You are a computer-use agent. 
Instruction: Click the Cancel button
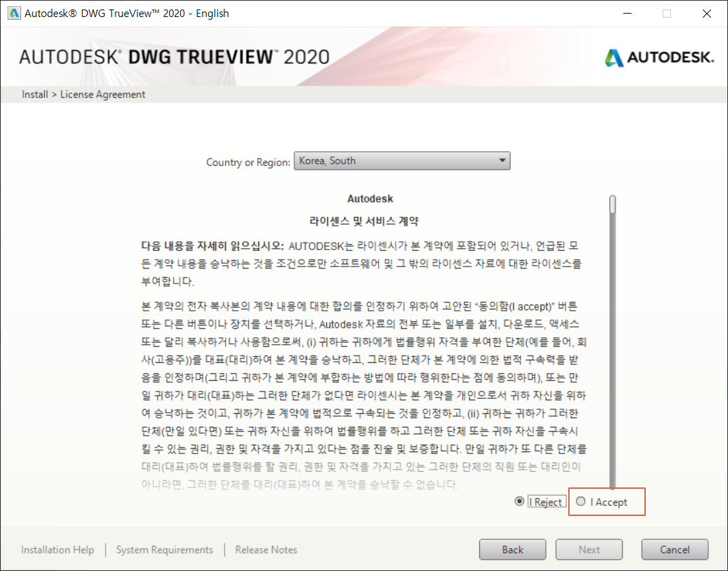[674, 550]
